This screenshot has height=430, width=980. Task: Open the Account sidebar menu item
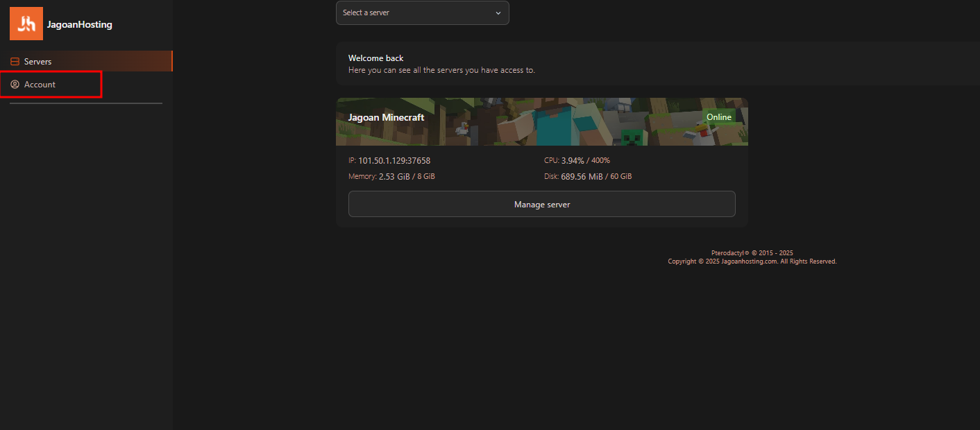click(x=86, y=85)
